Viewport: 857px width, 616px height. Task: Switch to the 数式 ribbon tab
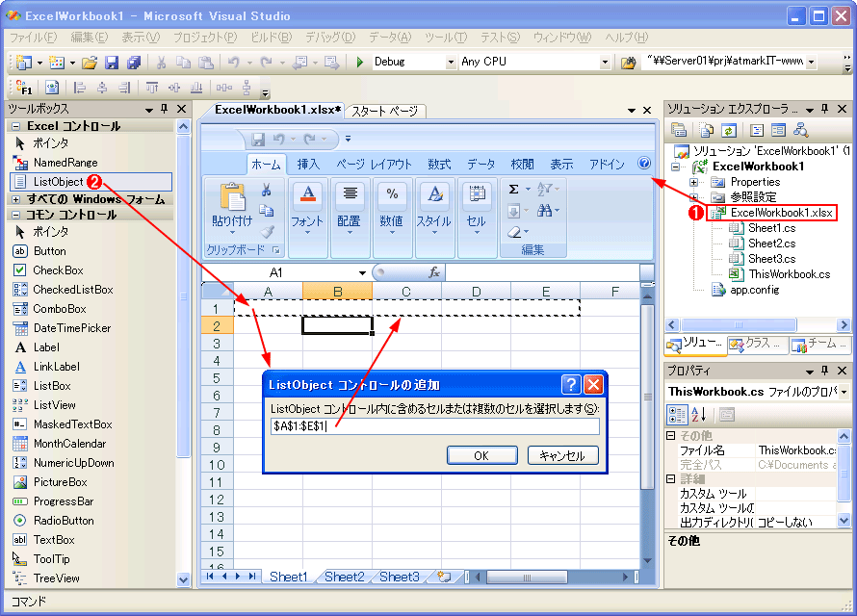pos(439,164)
